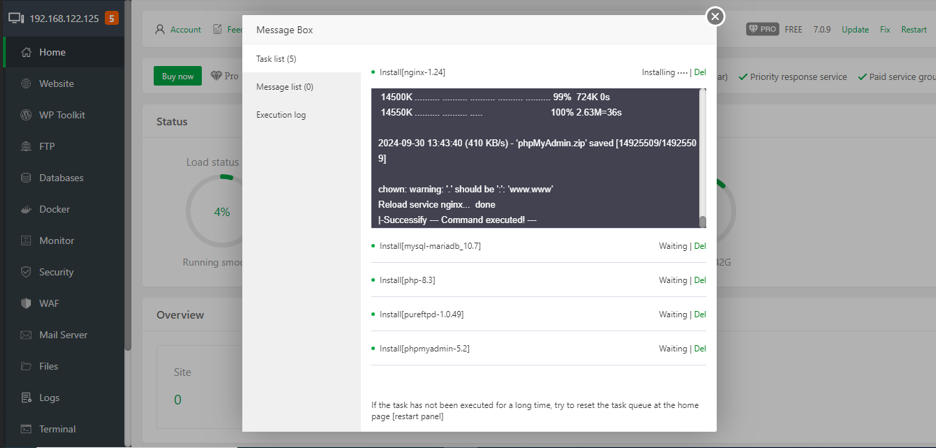Delete the phpmyadmin-5.2 install task
The width and height of the screenshot is (936, 448).
tap(700, 348)
